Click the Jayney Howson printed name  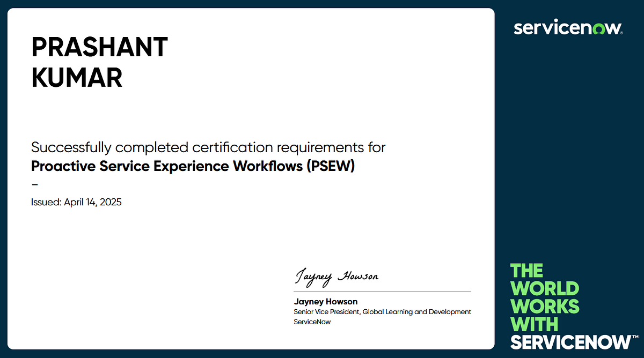click(325, 301)
